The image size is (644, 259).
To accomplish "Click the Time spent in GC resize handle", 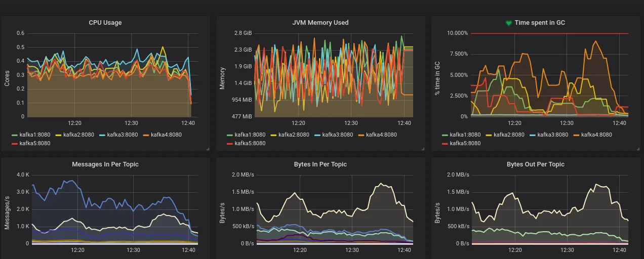I will [x=638, y=149].
